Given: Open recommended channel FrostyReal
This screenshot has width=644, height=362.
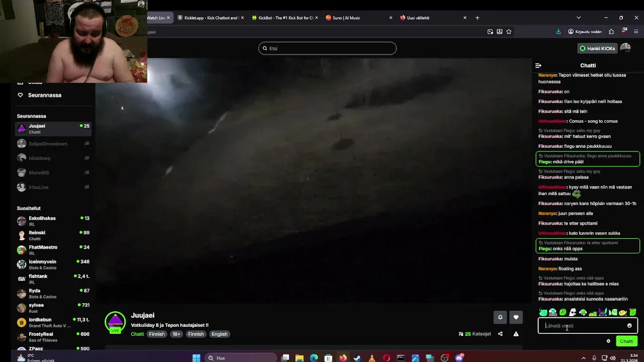Looking at the screenshot, I should click(x=53, y=337).
